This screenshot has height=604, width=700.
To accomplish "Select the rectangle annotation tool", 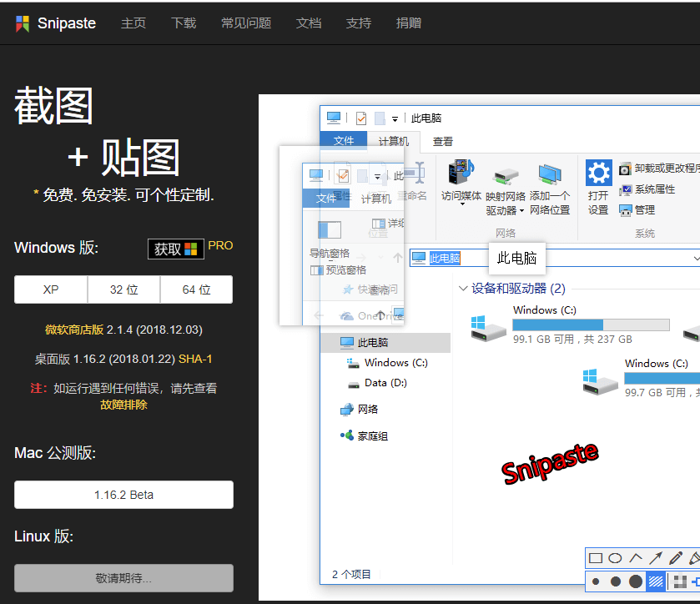I will pyautogui.click(x=596, y=558).
